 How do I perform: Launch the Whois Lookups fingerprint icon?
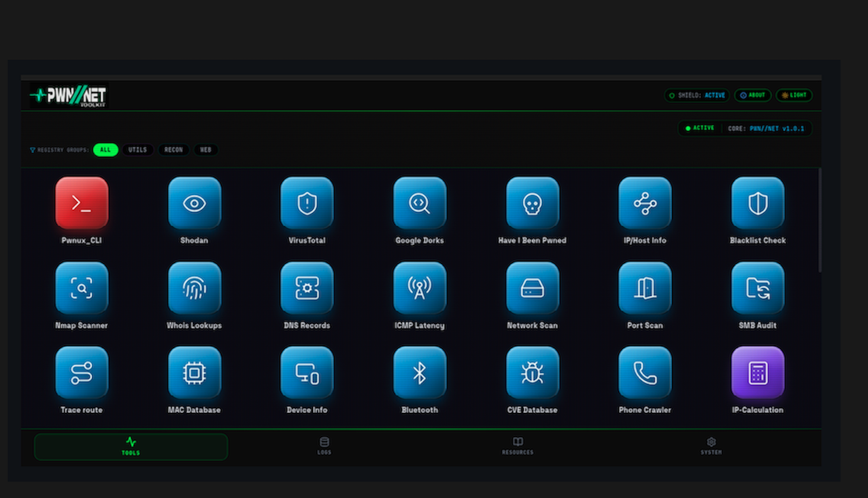point(194,288)
